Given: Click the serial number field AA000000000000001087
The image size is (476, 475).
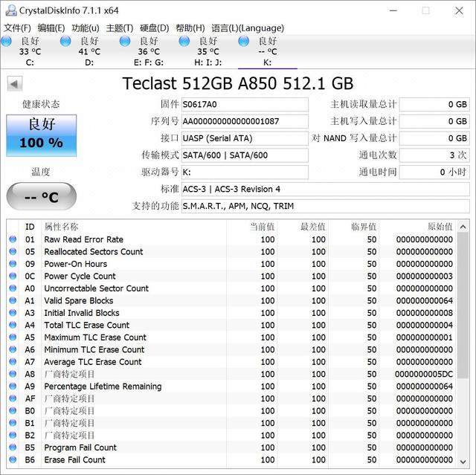Looking at the screenshot, I should [x=245, y=121].
